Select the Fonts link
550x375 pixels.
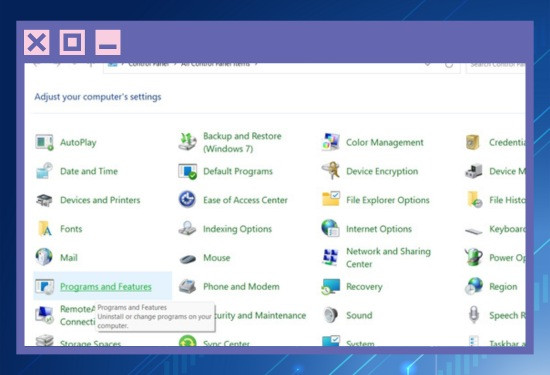tap(71, 229)
